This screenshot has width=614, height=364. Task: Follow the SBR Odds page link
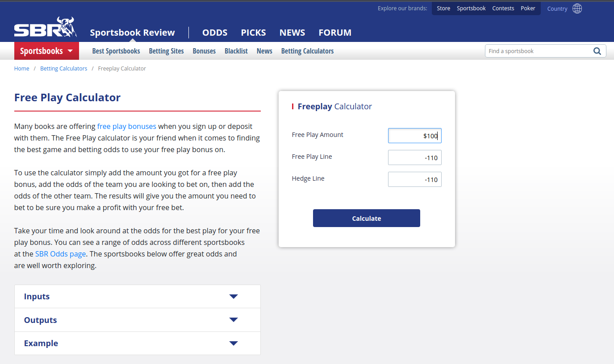pyautogui.click(x=60, y=254)
